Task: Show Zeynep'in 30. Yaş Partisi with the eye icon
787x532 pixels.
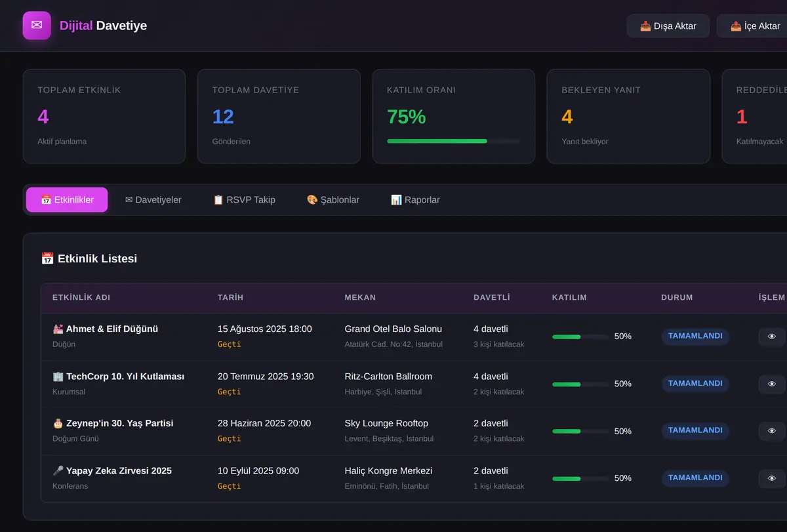Action: [772, 431]
